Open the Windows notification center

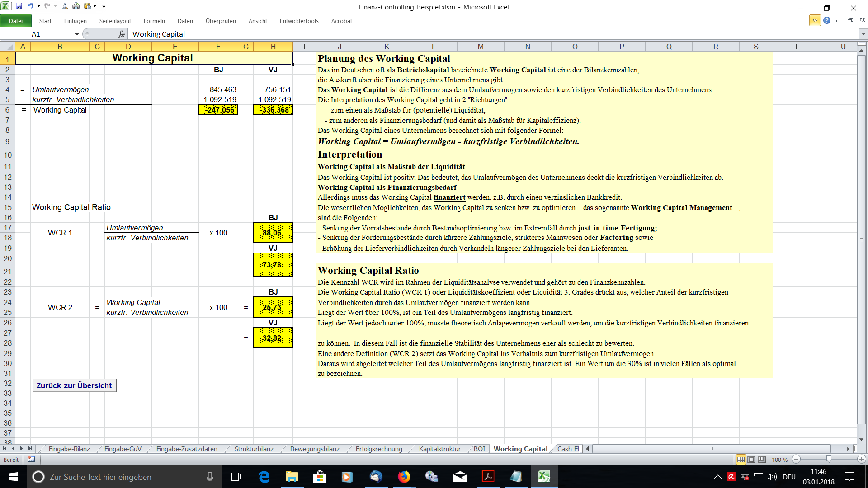[x=849, y=477]
